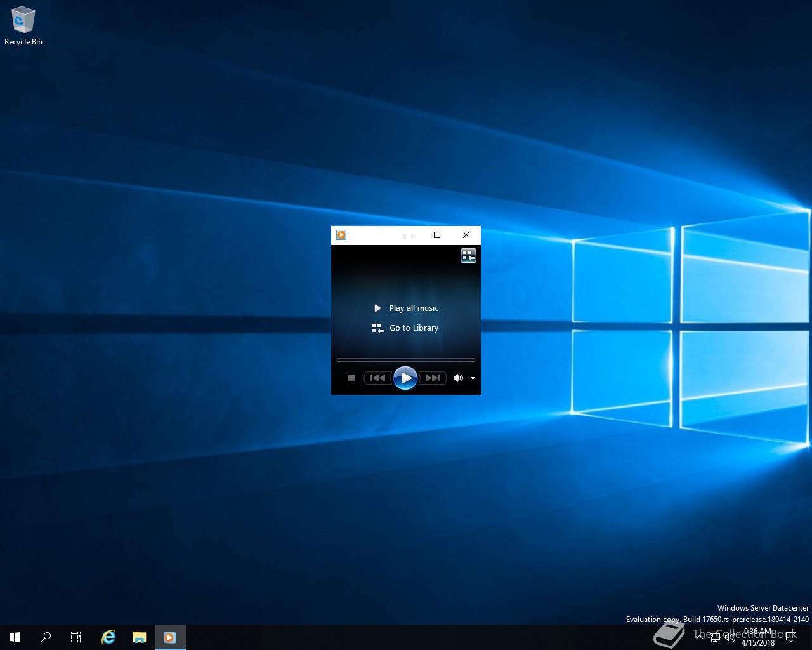Click the Go to Library link

coord(406,328)
